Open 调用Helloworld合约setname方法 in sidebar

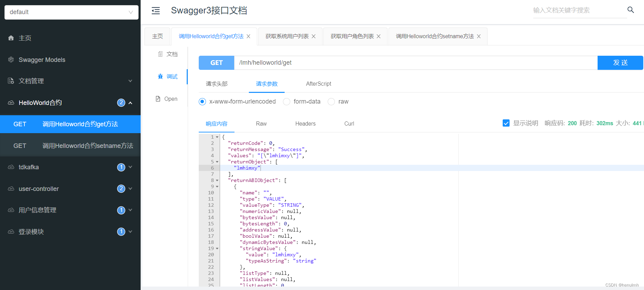click(x=70, y=146)
